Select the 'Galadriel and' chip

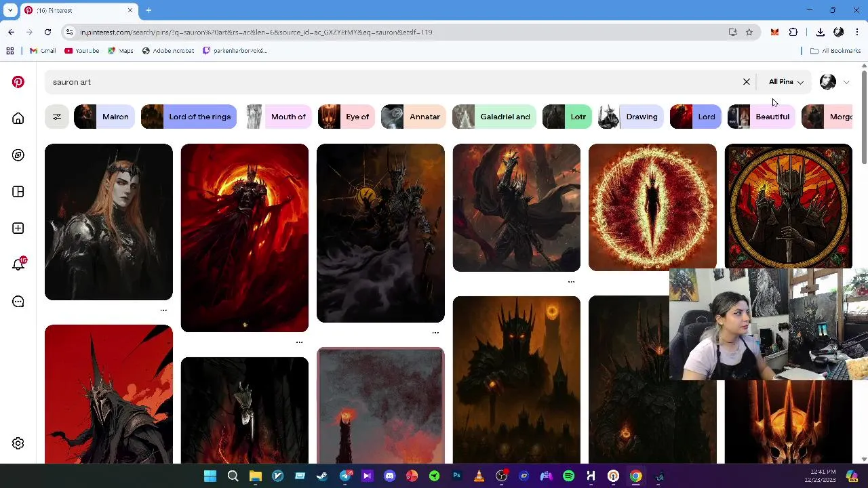point(494,117)
